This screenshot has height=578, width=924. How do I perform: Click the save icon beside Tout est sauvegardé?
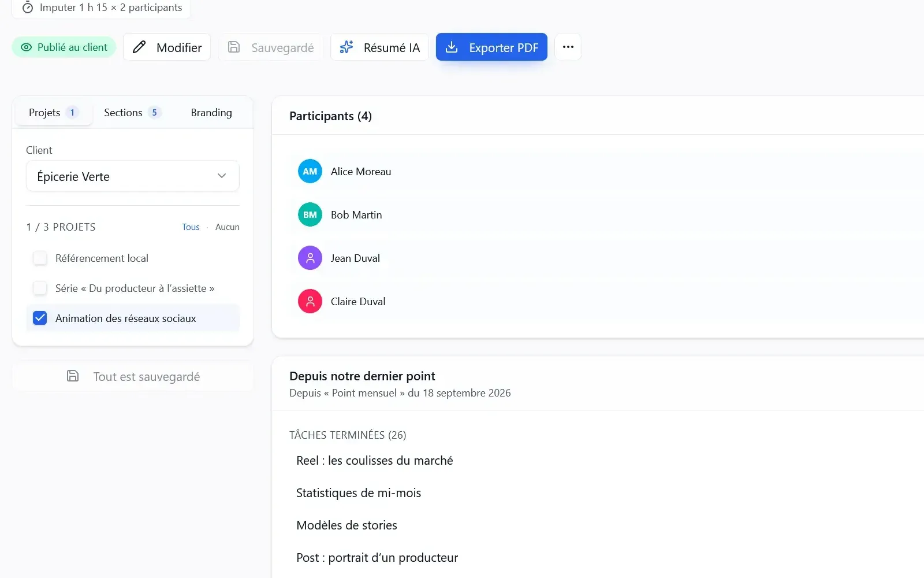point(73,376)
